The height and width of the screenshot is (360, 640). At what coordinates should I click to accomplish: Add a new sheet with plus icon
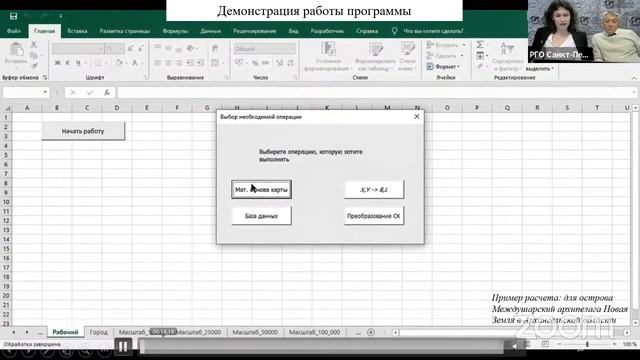click(371, 332)
